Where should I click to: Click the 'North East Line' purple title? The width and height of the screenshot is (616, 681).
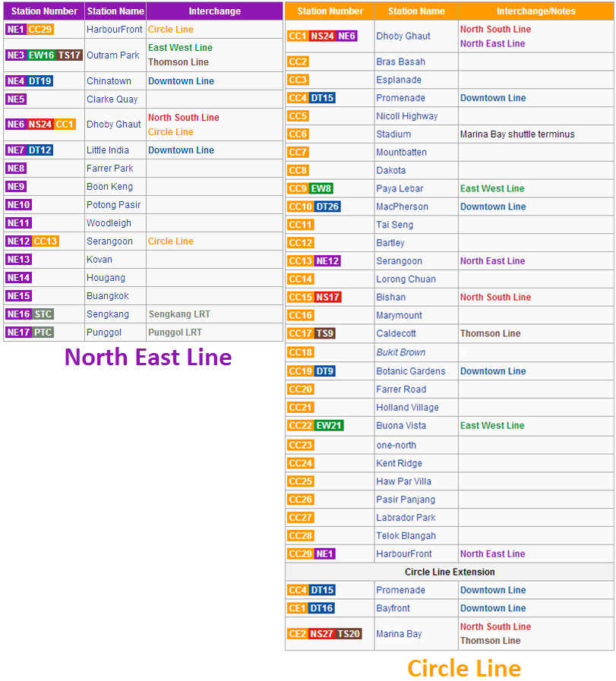click(148, 358)
